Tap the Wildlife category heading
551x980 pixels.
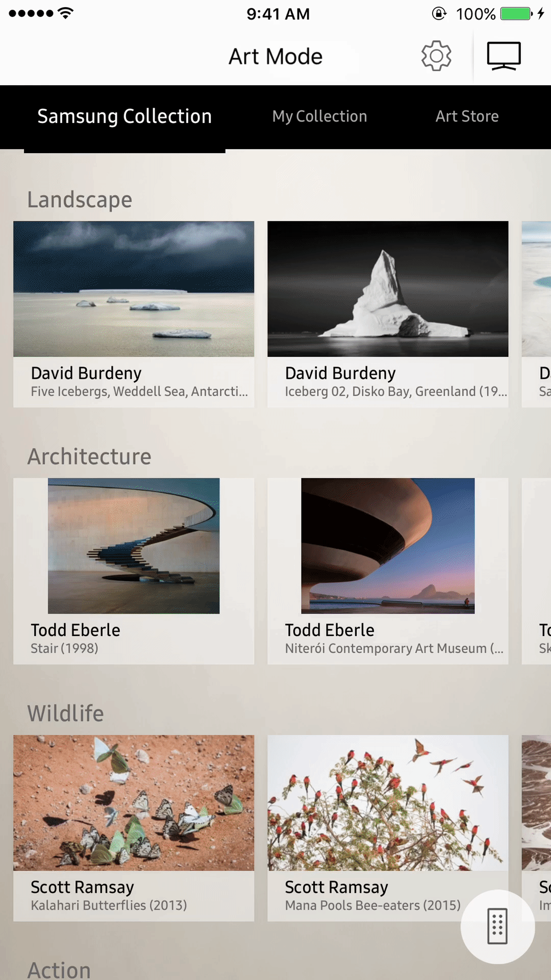(x=65, y=713)
